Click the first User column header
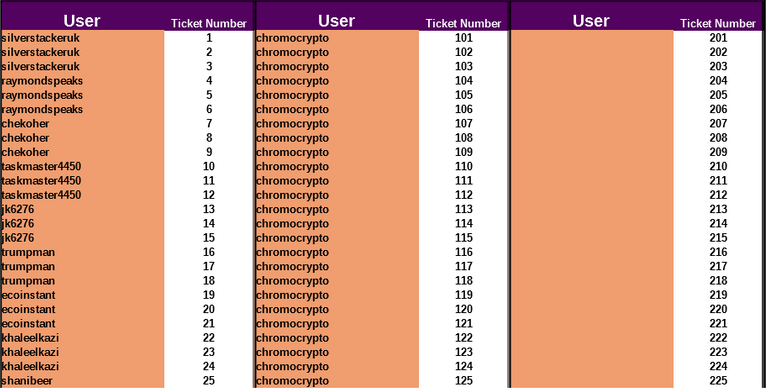Image resolution: width=768 pixels, height=390 pixels. pos(82,21)
